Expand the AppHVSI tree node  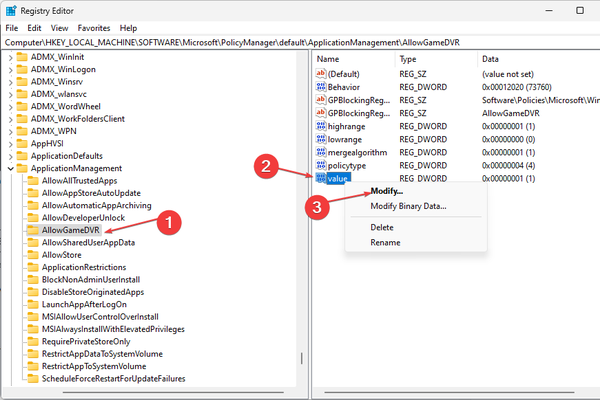(9, 141)
